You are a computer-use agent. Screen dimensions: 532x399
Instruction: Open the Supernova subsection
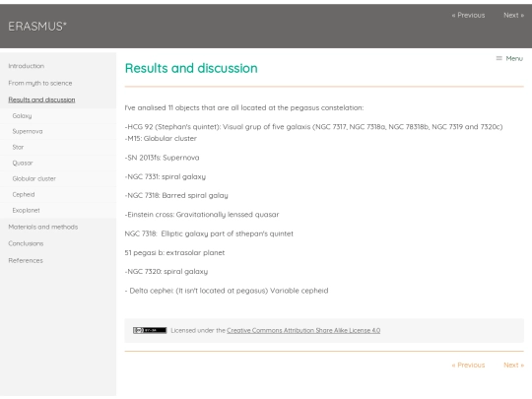(28, 131)
